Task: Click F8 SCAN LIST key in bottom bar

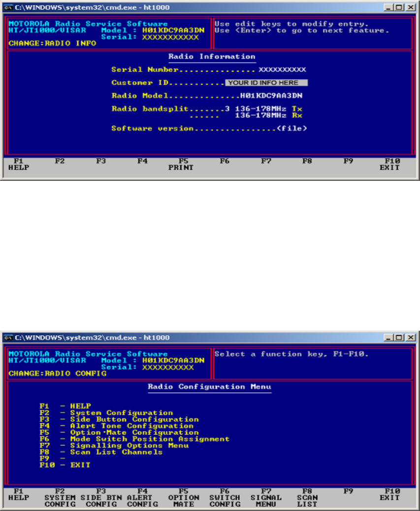Action: tap(307, 498)
